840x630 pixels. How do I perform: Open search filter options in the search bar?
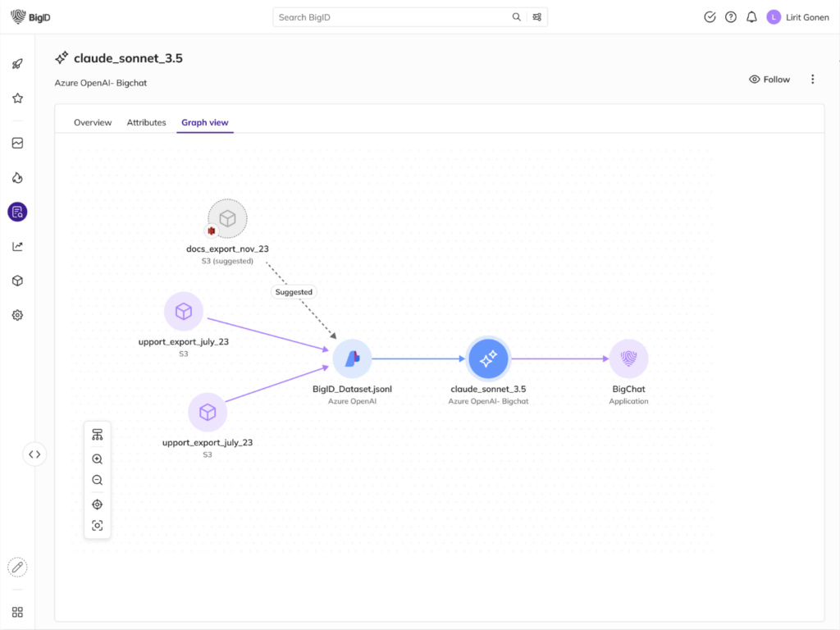pos(537,17)
